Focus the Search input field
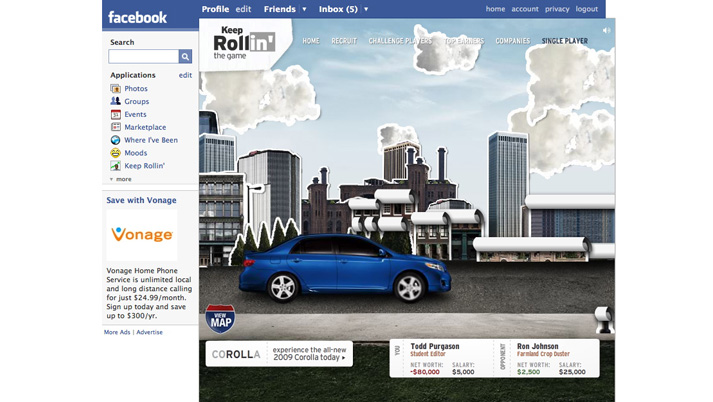The height and width of the screenshot is (402, 713). (x=143, y=56)
